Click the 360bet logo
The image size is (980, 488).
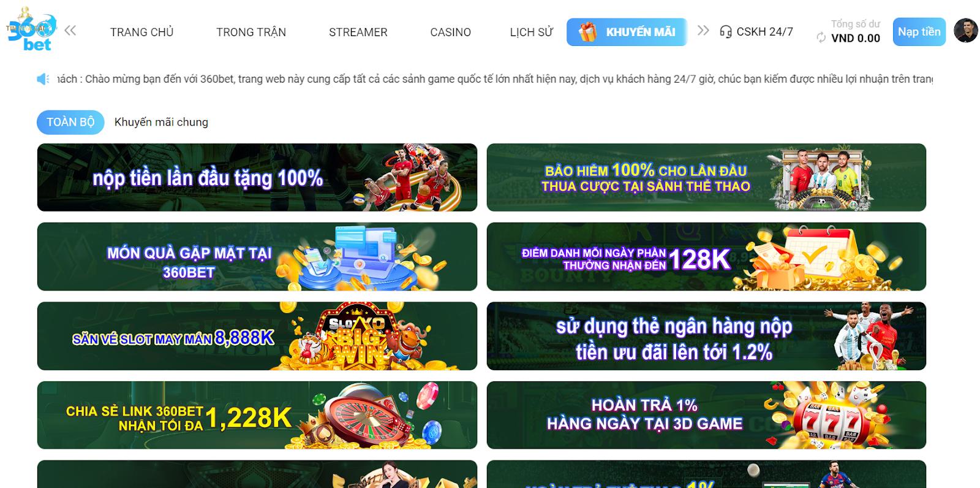31,28
